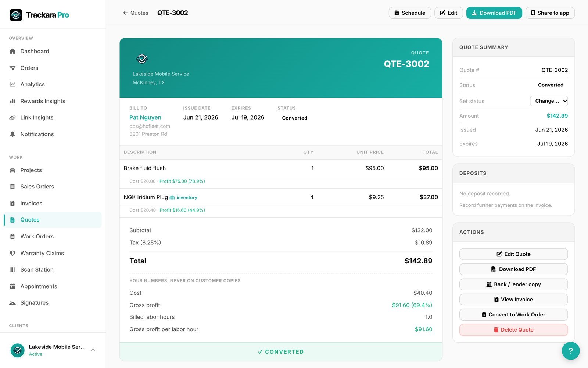588x368 pixels.
Task: Select Quotes in the sidebar menu
Action: point(53,220)
